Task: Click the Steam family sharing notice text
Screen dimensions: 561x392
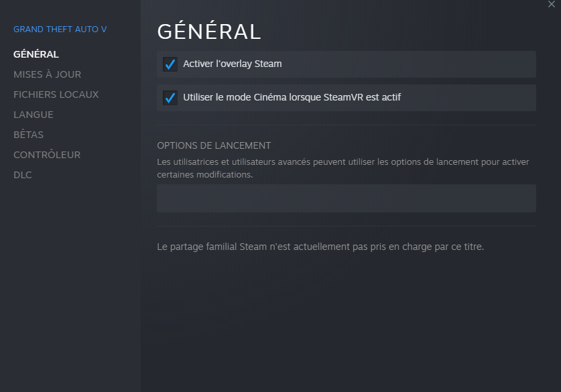Action: (x=320, y=247)
